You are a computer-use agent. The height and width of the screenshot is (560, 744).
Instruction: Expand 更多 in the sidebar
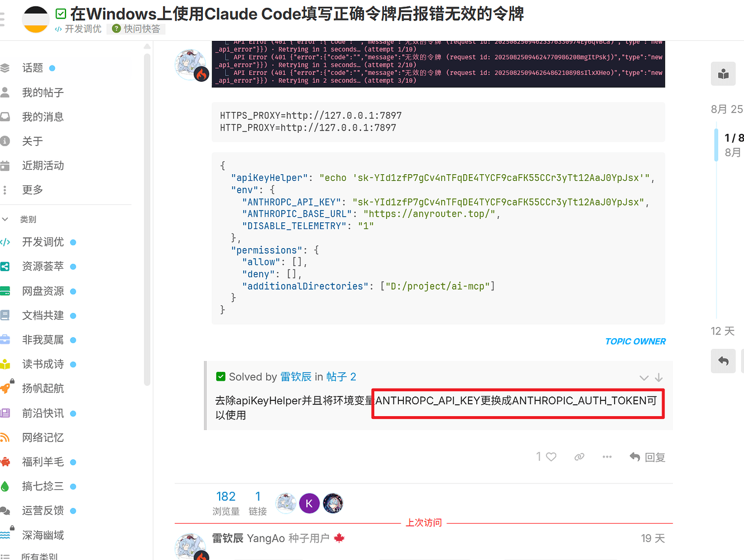(32, 190)
